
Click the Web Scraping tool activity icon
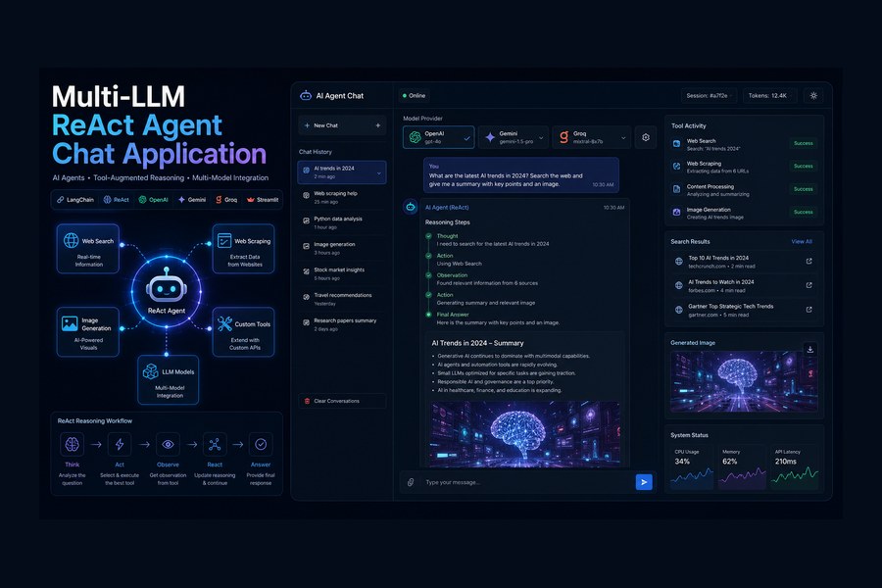[x=676, y=167]
